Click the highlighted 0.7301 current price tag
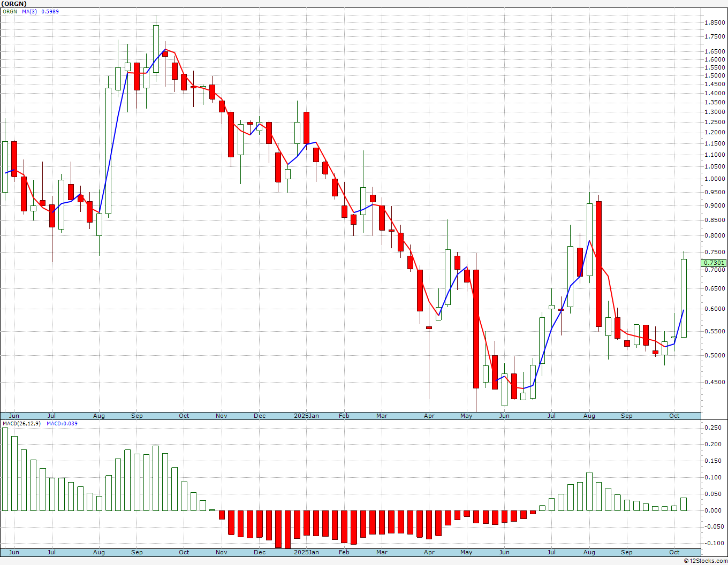 pos(714,263)
